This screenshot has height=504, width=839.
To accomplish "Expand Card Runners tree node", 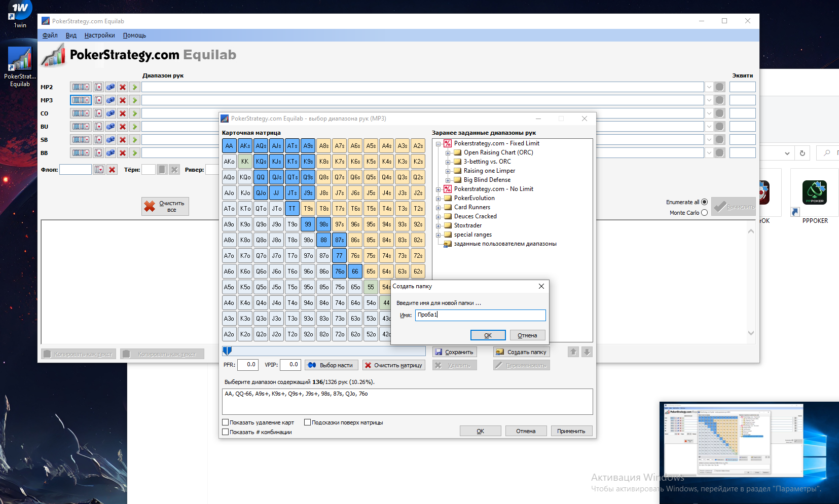I will [438, 208].
